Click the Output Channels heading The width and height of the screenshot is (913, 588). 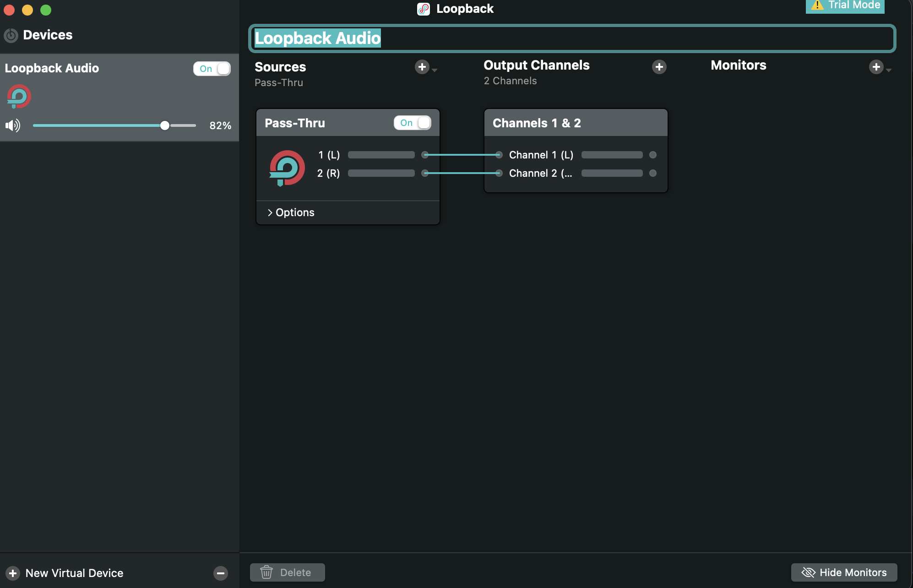pos(537,65)
